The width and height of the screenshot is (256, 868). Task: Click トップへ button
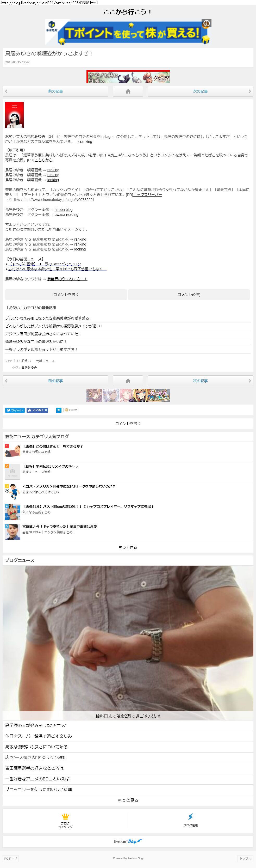[245, 858]
